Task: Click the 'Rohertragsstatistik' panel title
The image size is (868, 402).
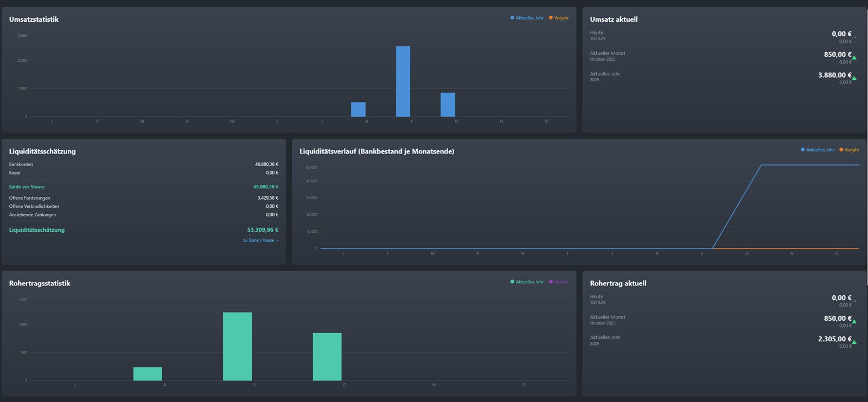Action: coord(40,283)
